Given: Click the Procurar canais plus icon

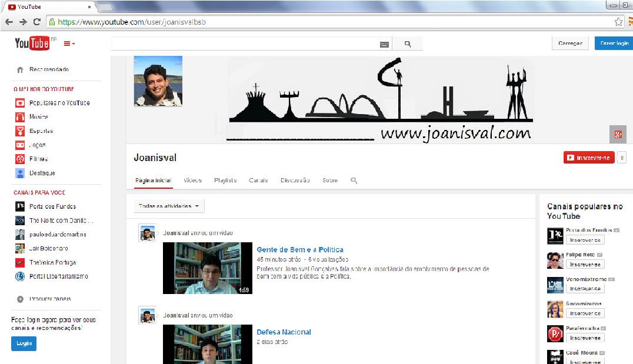Looking at the screenshot, I should click(x=20, y=299).
